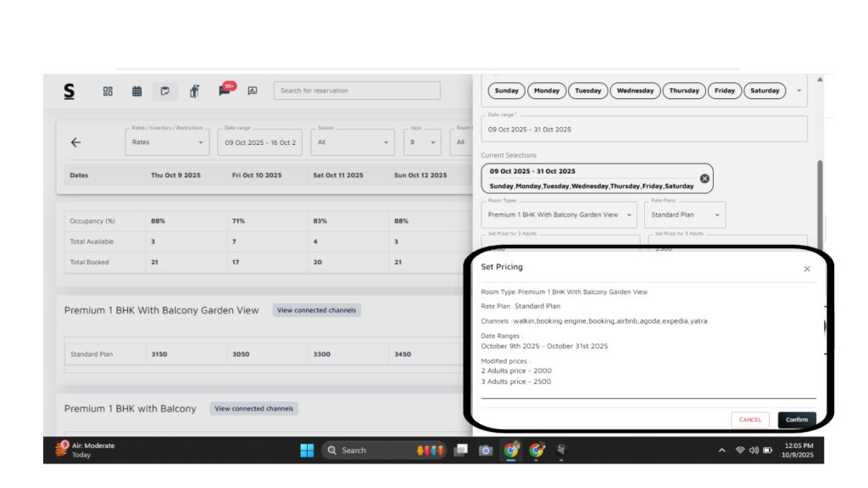This screenshot has height=488, width=868.
Task: Close the Set Pricing dialog
Action: tap(806, 269)
